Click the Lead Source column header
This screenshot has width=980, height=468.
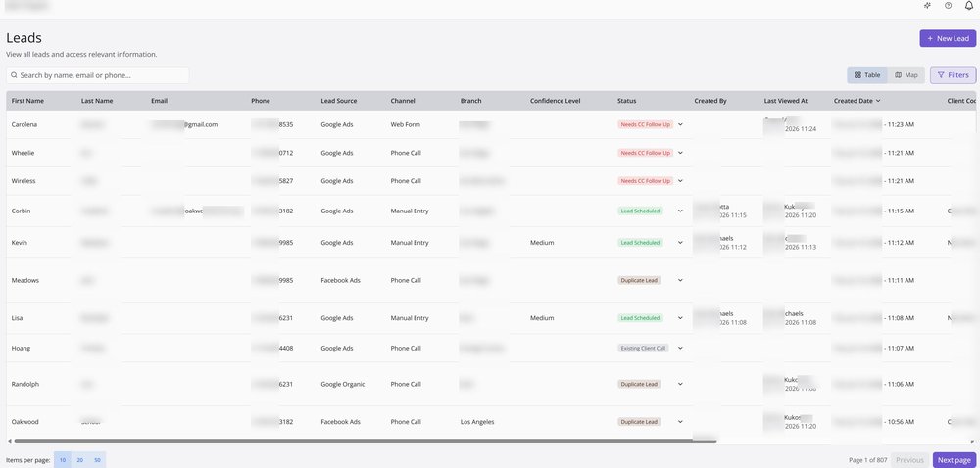(x=339, y=101)
